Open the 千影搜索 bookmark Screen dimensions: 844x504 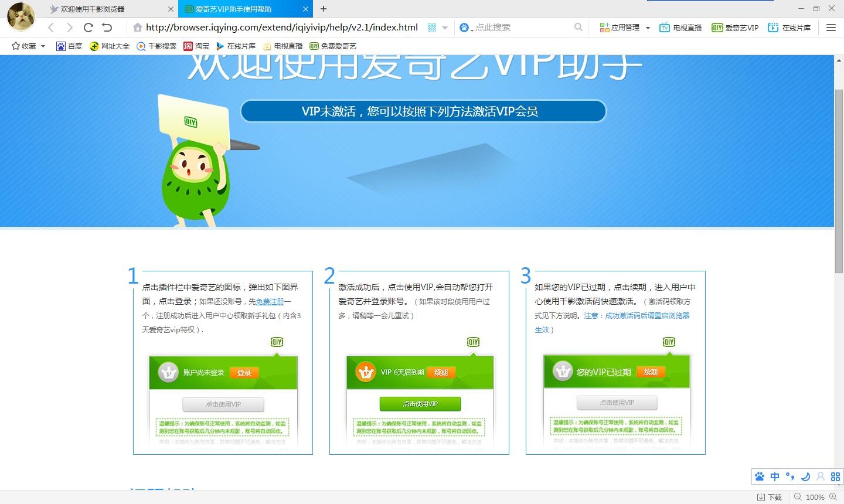pyautogui.click(x=156, y=46)
